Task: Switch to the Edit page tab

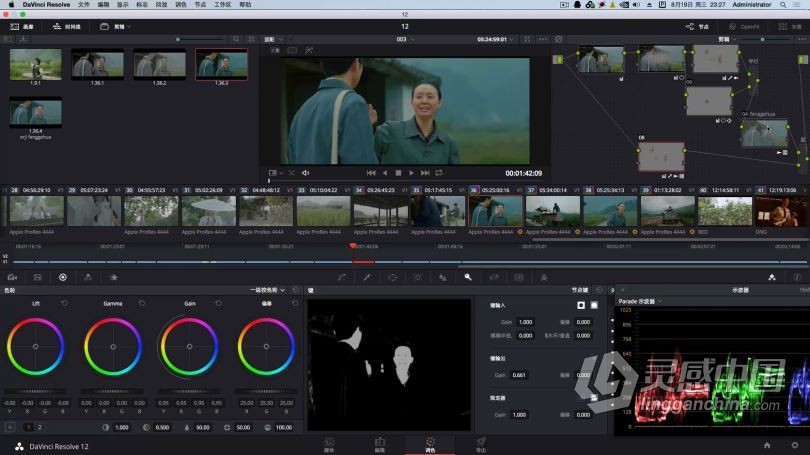Action: click(380, 445)
